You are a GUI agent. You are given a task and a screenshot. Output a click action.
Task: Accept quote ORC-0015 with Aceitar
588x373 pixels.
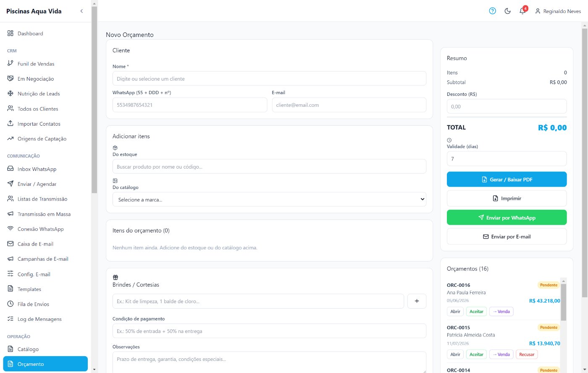(x=476, y=354)
